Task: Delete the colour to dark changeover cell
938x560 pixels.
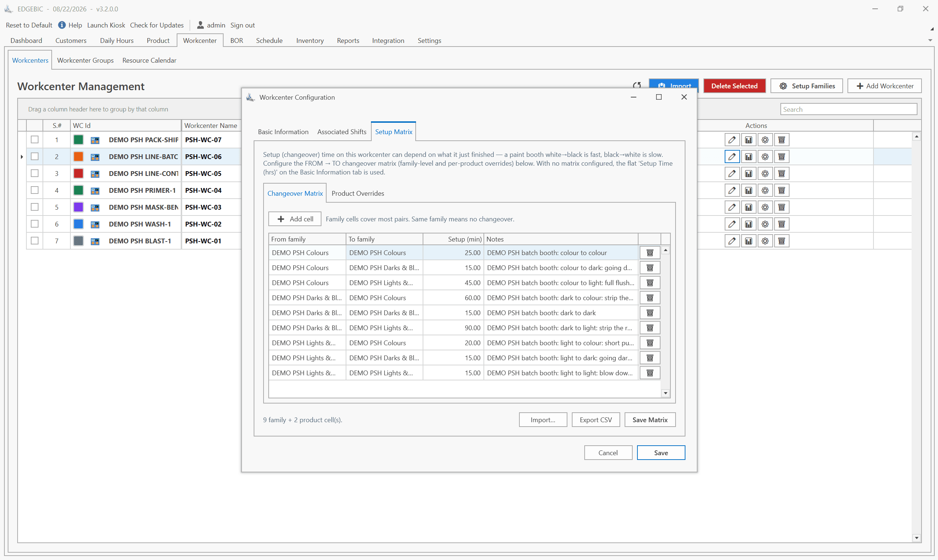Action: 650,268
